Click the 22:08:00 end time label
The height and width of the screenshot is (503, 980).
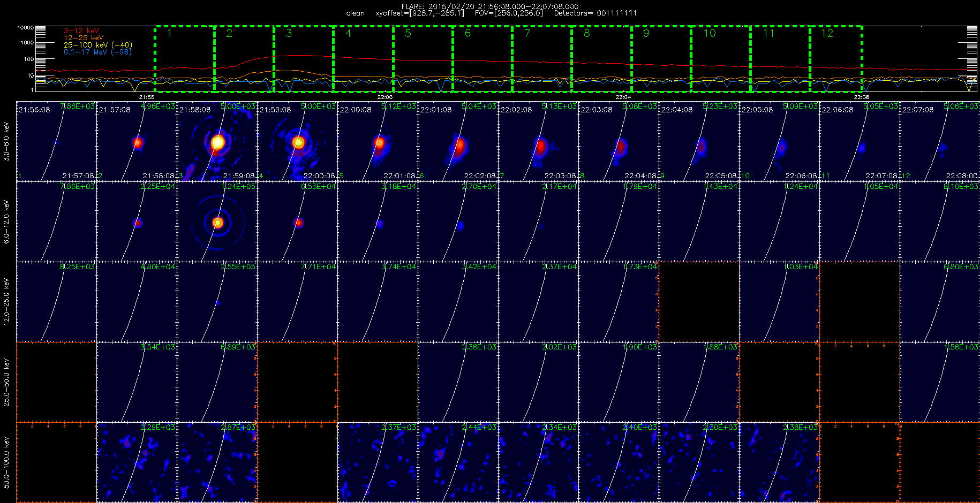(962, 176)
